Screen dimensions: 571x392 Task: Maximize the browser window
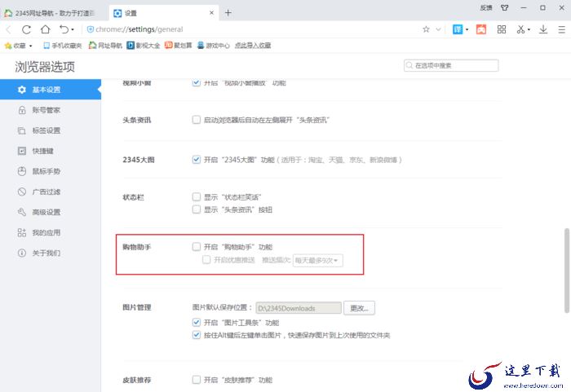pos(542,7)
